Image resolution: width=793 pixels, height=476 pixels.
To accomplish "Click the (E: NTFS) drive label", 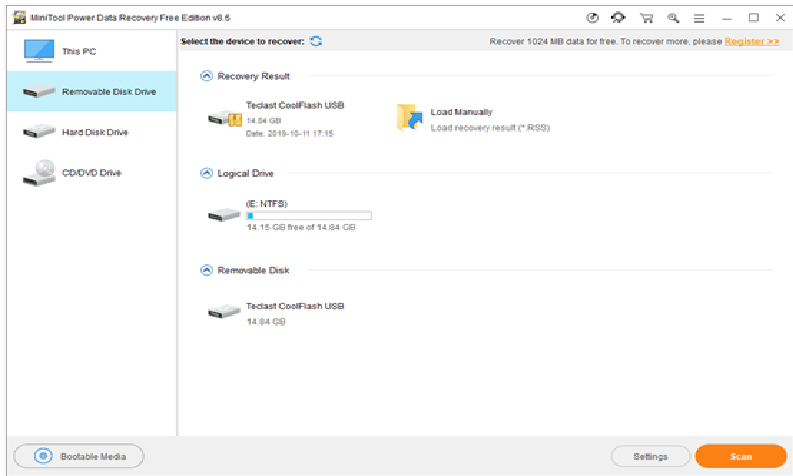I will [267, 204].
